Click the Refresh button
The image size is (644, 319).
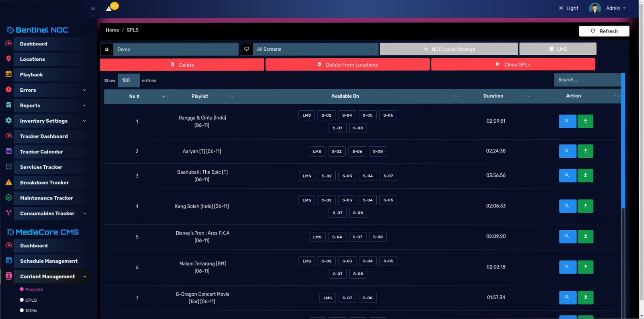tap(604, 31)
